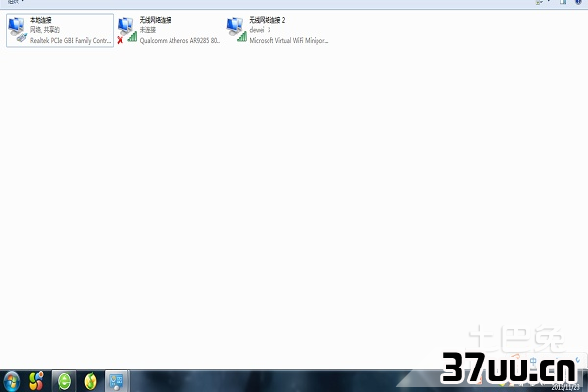
Task: Select the 本地连接 adapter icon
Action: [18, 29]
